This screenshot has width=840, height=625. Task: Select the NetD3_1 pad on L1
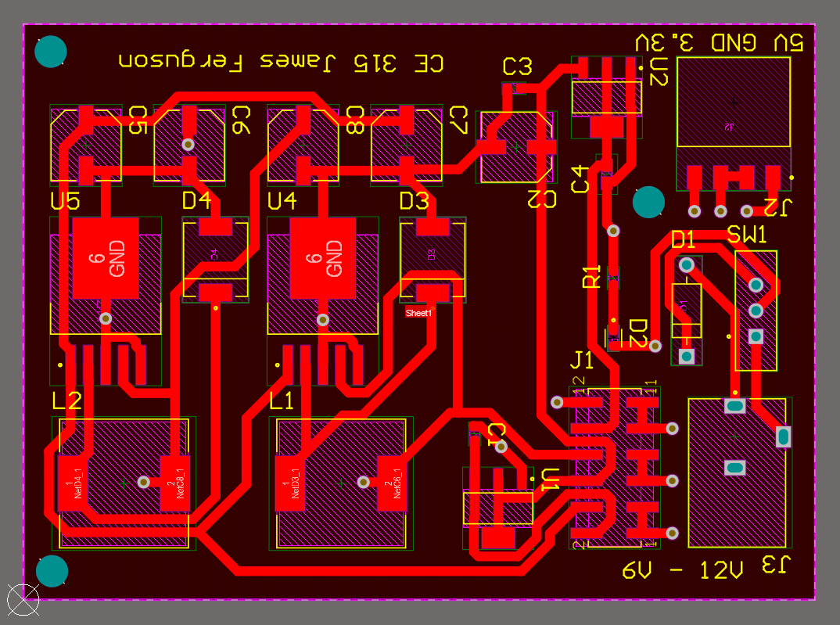(290, 483)
